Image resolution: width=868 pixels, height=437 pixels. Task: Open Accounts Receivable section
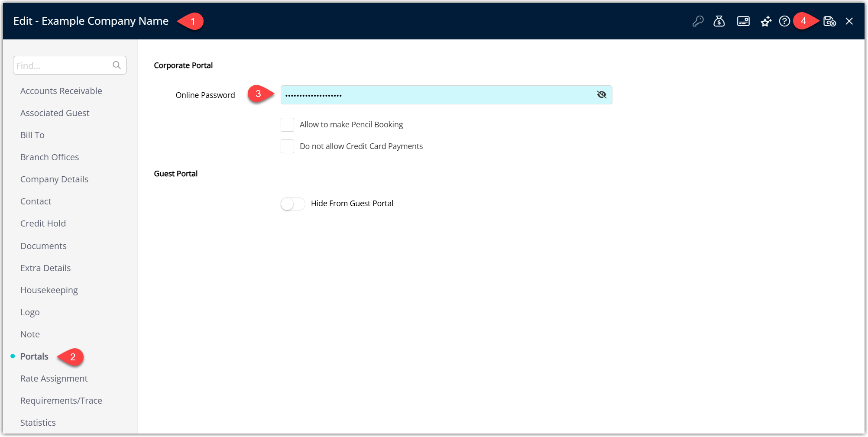pos(61,91)
